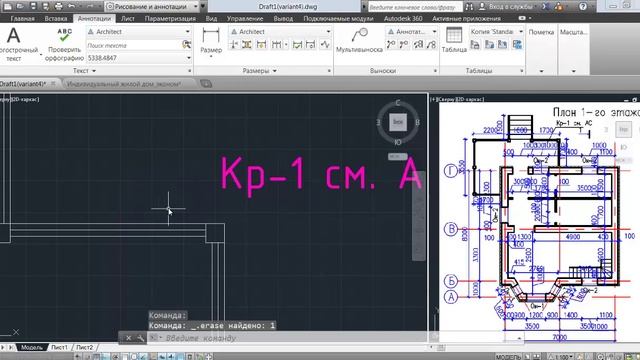The image size is (640, 360).
Task: Open the table style dropdown 'Копия Standa'
Action: tap(496, 31)
